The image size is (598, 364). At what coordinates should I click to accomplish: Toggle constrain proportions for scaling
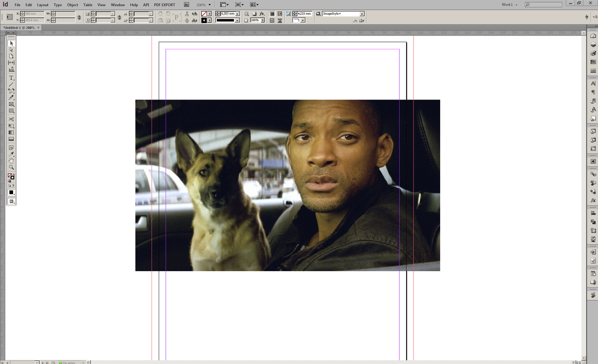tap(119, 17)
